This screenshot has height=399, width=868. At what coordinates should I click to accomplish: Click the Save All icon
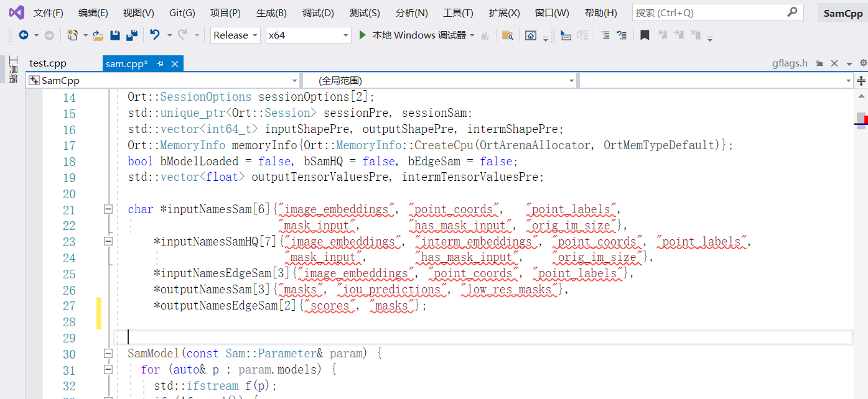[x=131, y=35]
